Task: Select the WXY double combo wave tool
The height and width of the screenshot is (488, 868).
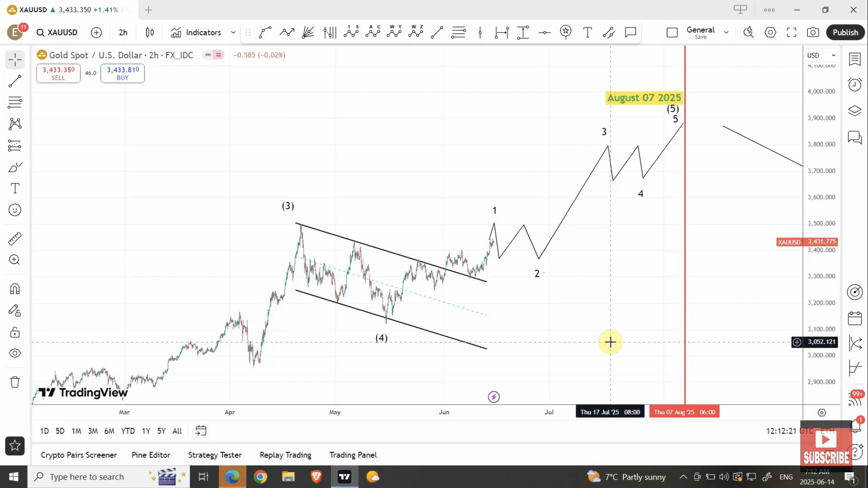Action: 394,32
